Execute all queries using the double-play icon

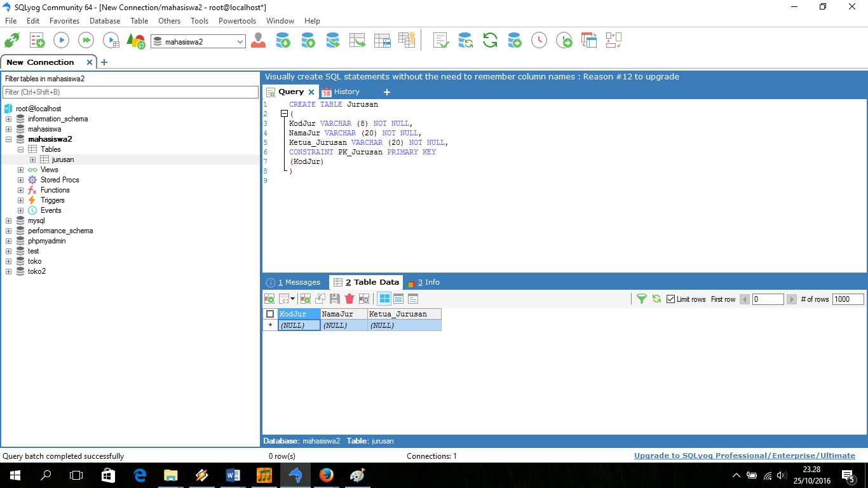tap(86, 39)
